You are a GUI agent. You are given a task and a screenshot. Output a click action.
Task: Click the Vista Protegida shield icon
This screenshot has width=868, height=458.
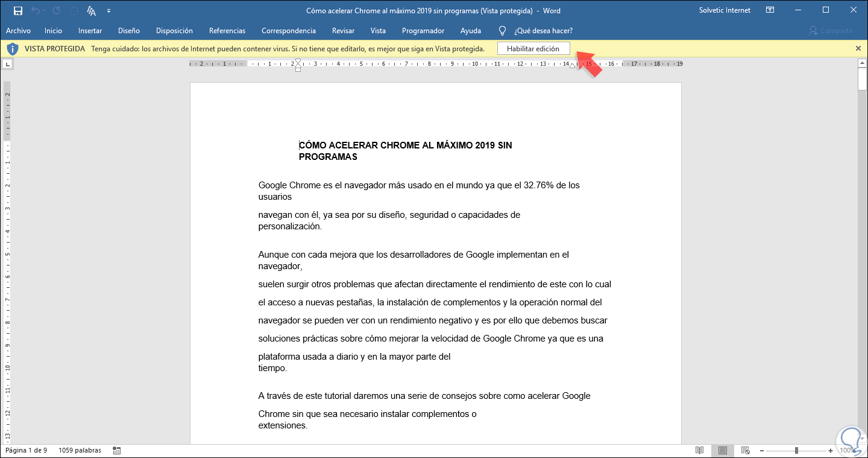[12, 49]
